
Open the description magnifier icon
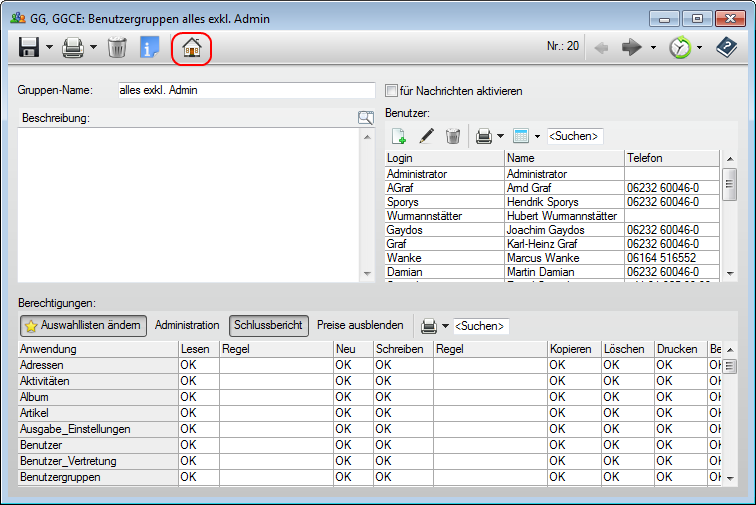tap(366, 118)
